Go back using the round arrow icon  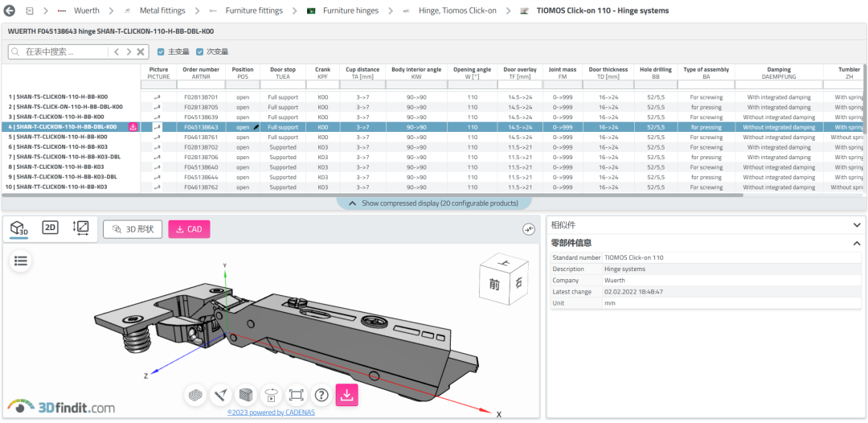click(10, 10)
